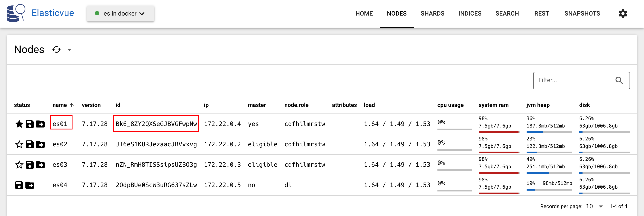The width and height of the screenshot is (644, 216).
Task: Click the search magnifier in the filter box
Action: (619, 80)
